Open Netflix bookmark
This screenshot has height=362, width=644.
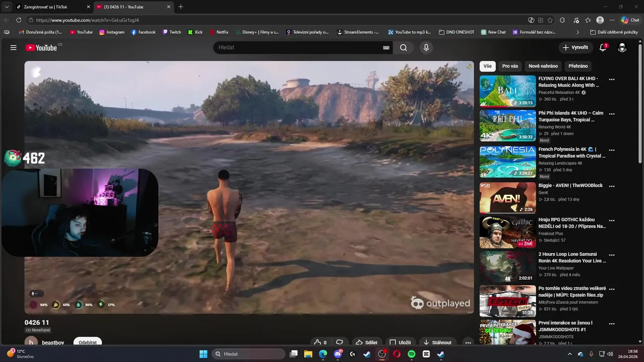pos(218,32)
